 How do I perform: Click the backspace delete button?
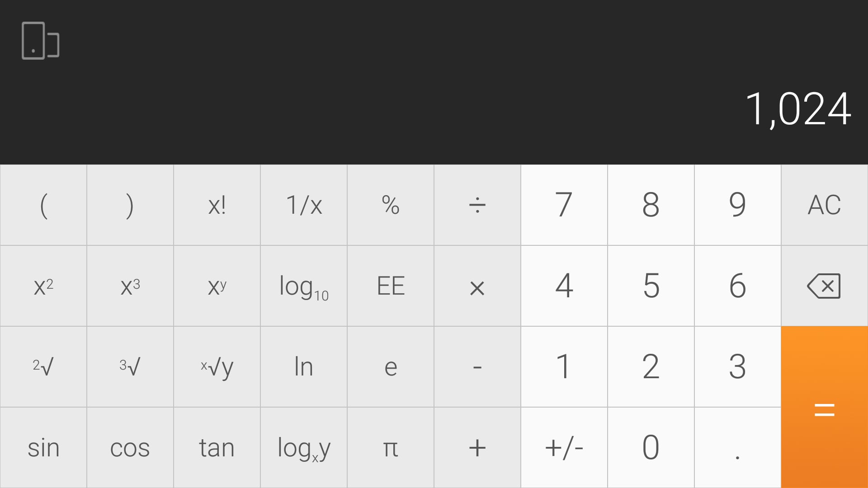click(825, 286)
